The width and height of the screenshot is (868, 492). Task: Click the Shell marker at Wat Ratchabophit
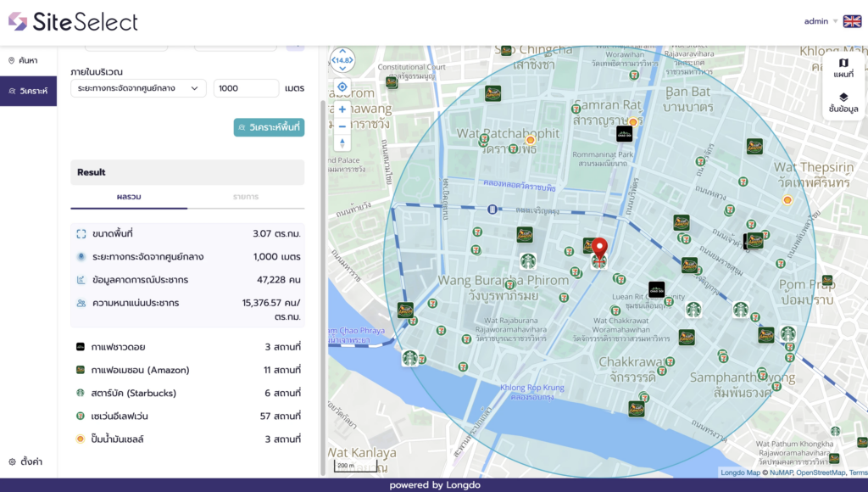531,140
